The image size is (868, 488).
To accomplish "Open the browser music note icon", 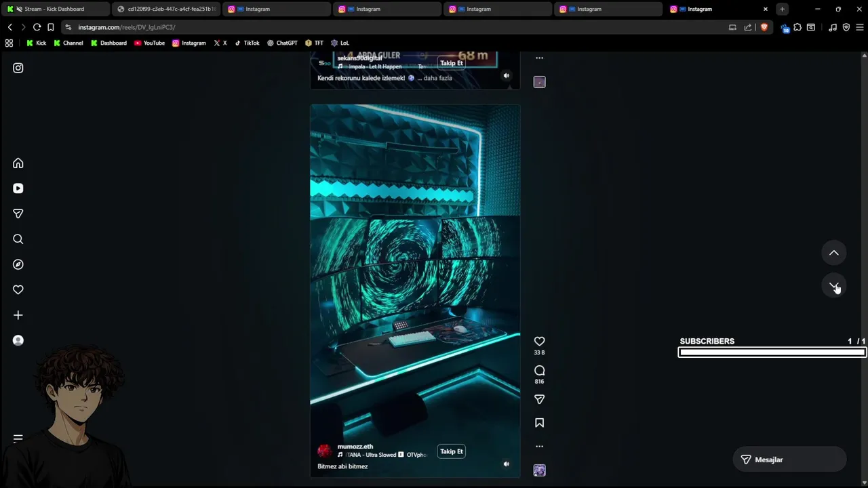I will pyautogui.click(x=833, y=27).
